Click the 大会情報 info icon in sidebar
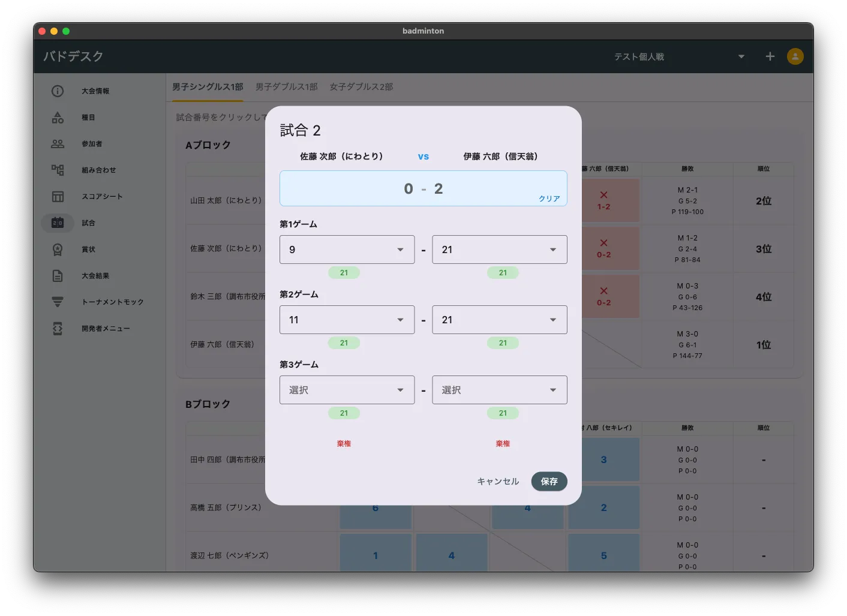 tap(58, 91)
